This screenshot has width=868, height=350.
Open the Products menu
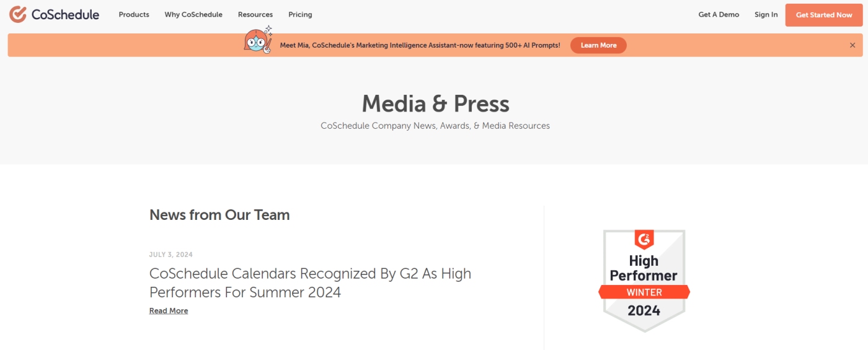134,14
